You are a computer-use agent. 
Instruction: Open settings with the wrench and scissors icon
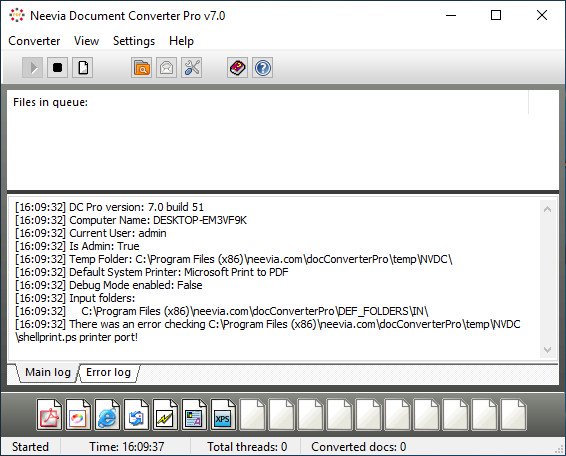(x=192, y=68)
